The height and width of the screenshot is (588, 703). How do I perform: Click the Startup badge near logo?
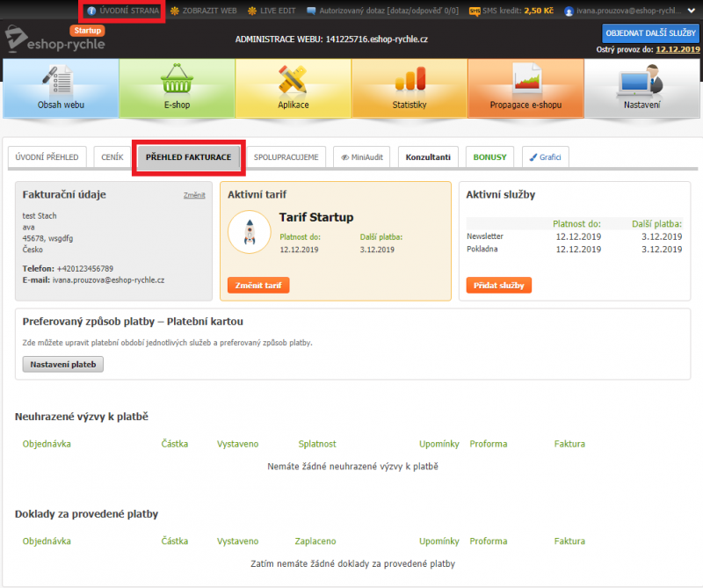(x=87, y=31)
